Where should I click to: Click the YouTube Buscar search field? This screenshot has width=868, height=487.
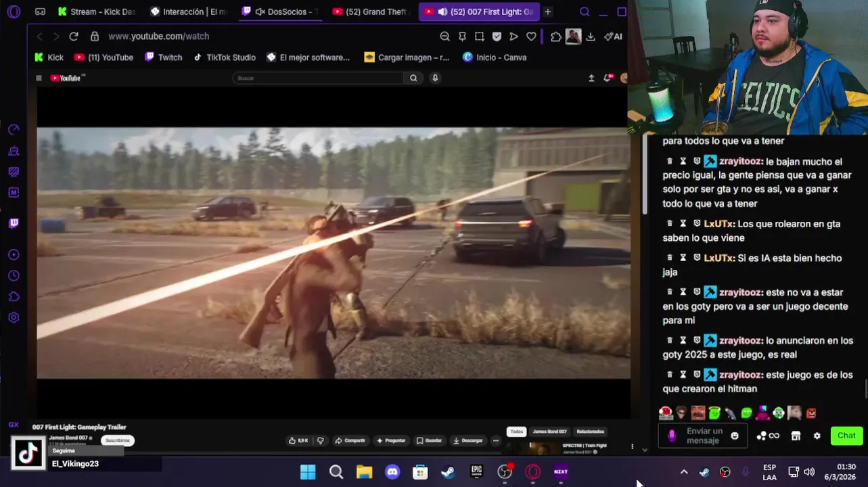tap(318, 78)
